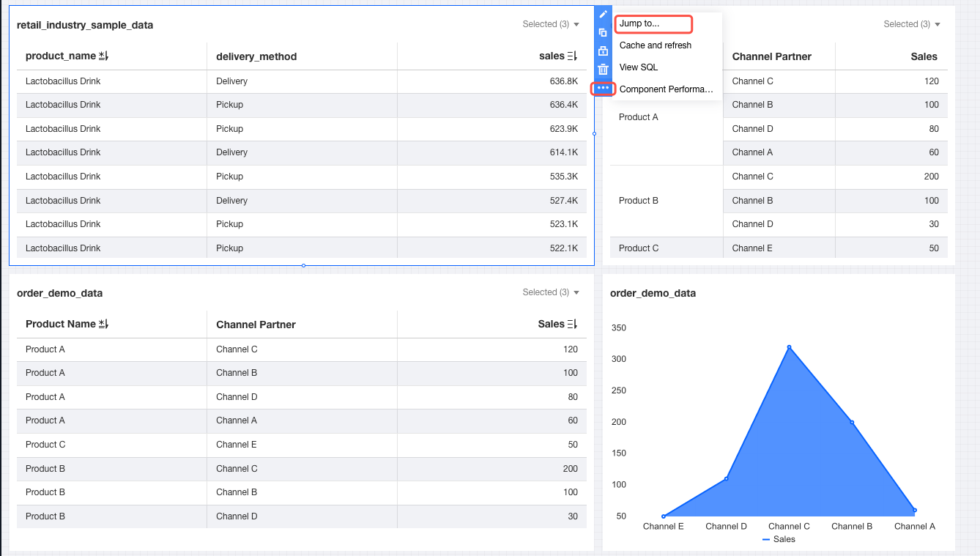Open 'View SQL' from the menu
980x556 pixels.
639,67
